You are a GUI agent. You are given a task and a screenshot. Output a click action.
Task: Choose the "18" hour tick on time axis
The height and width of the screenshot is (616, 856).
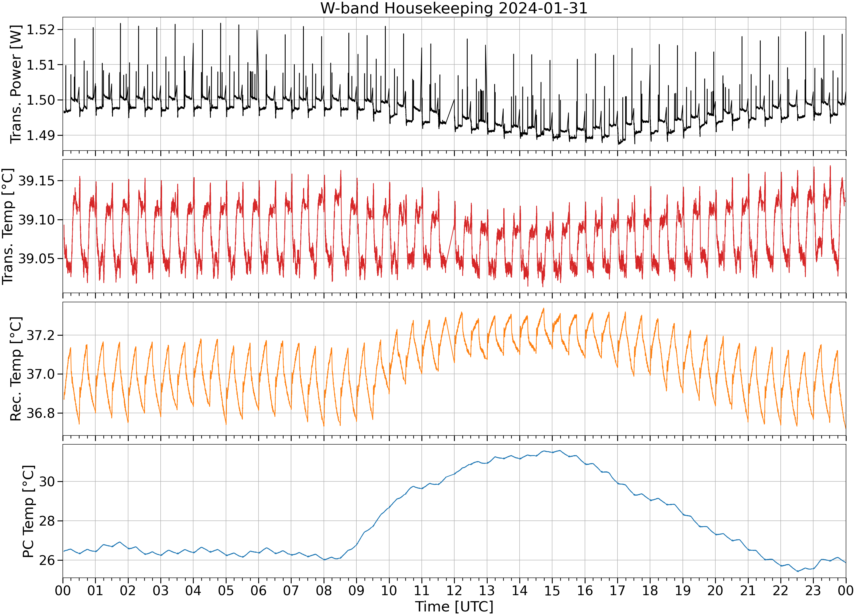[x=650, y=590]
